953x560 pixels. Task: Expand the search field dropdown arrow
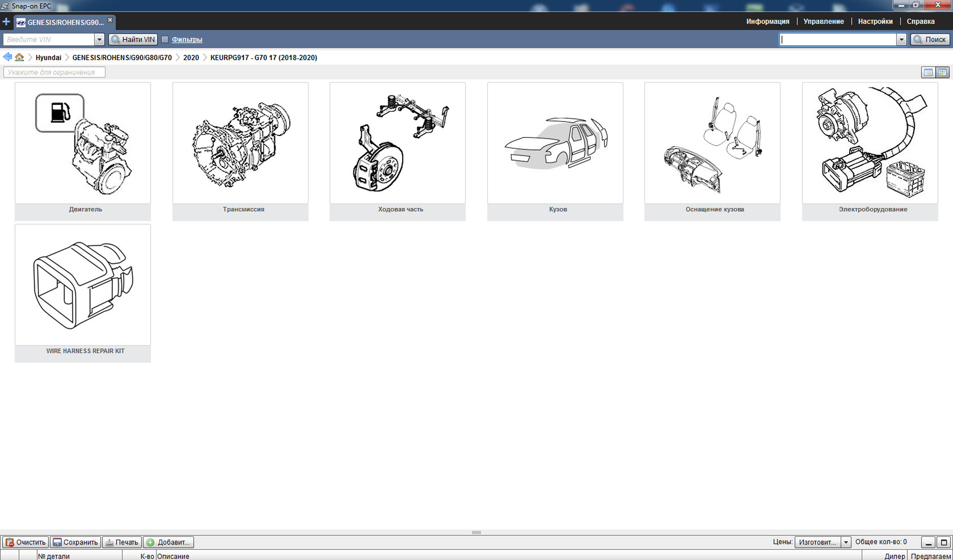click(x=901, y=39)
